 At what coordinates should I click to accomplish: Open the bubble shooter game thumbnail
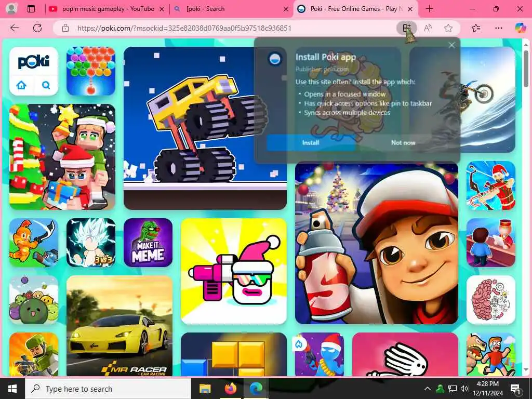(91, 71)
